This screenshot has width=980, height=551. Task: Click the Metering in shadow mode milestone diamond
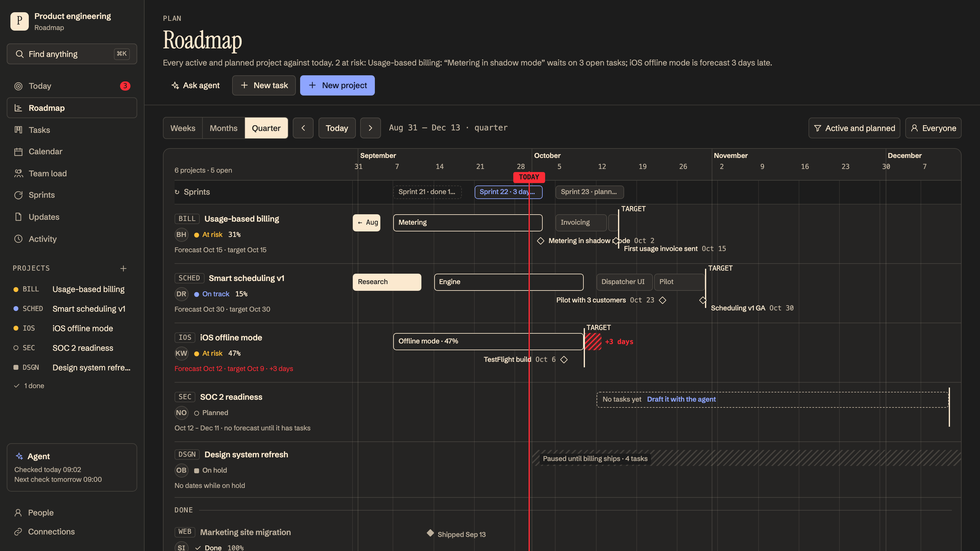541,241
